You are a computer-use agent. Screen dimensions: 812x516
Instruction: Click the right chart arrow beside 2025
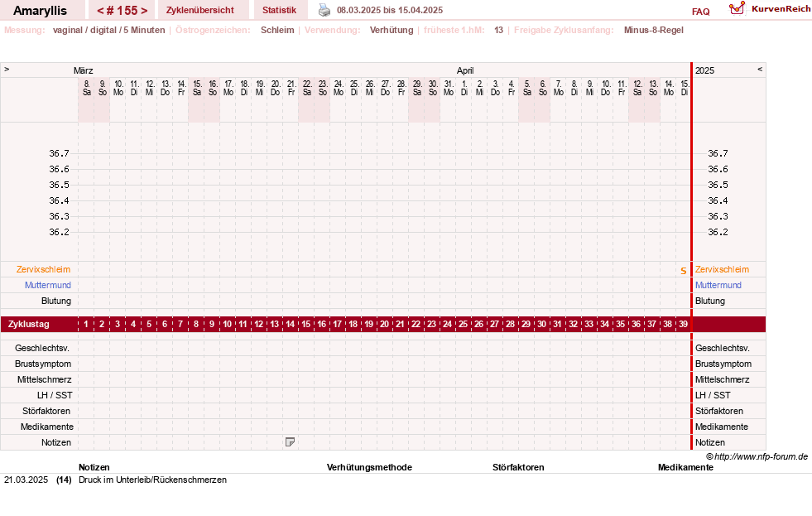760,69
